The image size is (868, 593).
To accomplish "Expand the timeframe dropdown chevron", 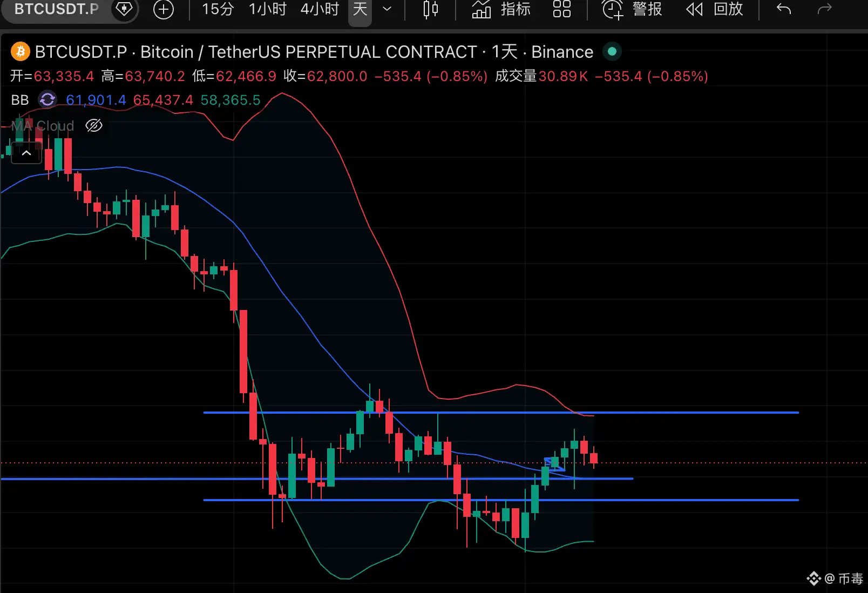I will coord(387,9).
